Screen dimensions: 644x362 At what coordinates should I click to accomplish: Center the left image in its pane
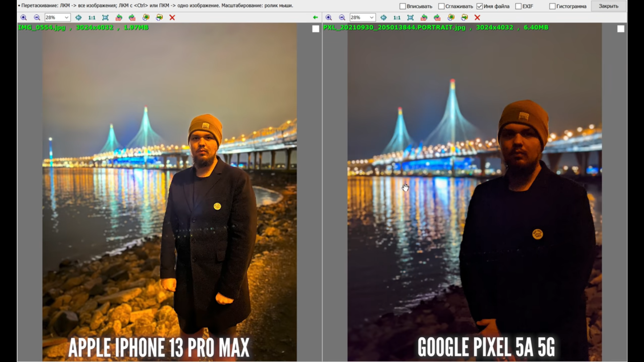(78, 17)
